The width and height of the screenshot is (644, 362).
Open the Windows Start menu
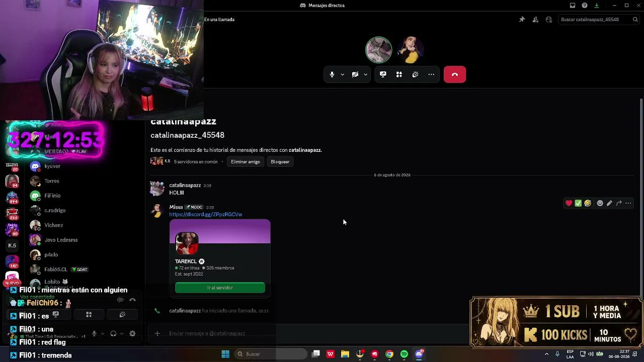coord(225,354)
